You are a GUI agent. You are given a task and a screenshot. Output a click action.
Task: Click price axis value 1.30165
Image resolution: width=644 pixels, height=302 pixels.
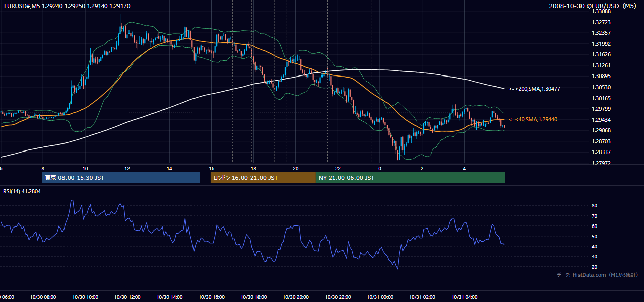click(602, 98)
